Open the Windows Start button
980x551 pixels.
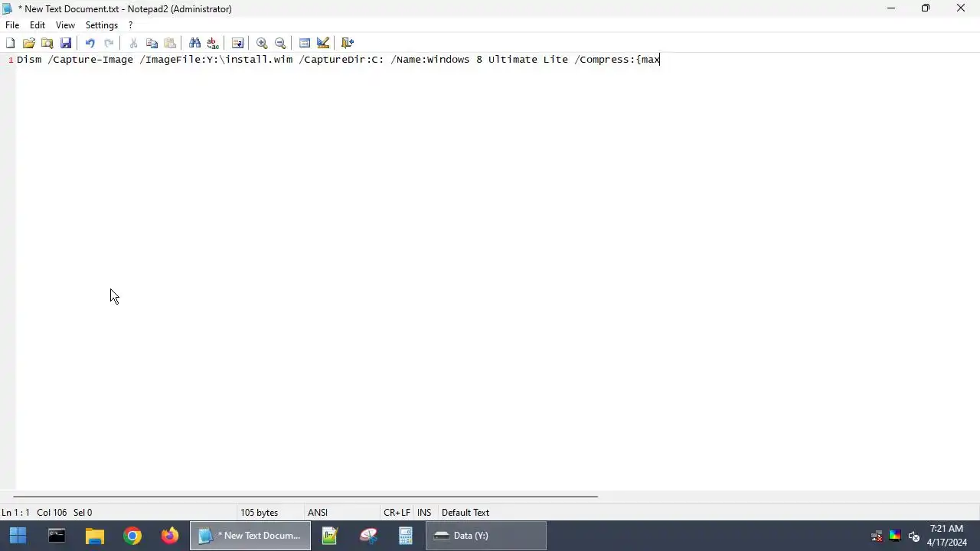click(18, 536)
